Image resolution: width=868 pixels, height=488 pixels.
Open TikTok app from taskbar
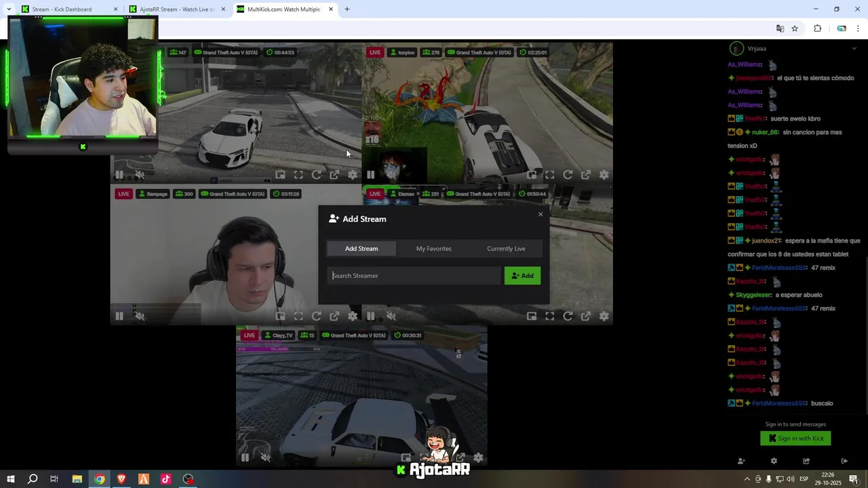[165, 479]
